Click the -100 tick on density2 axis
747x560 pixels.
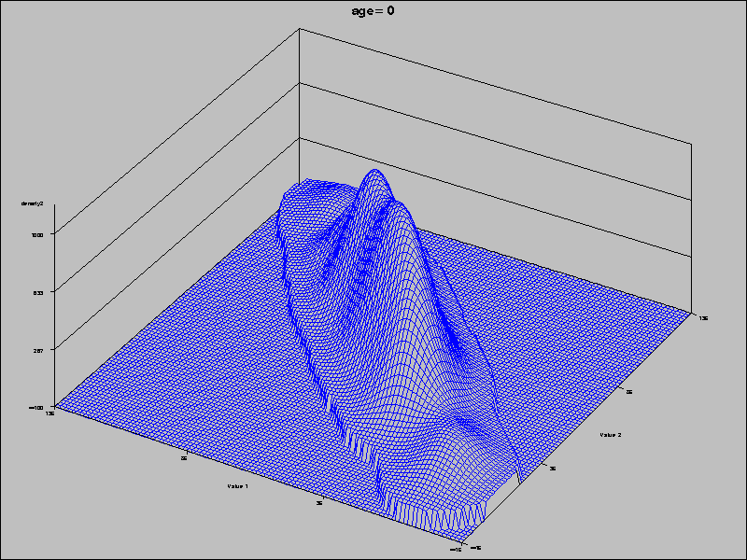tap(36, 408)
